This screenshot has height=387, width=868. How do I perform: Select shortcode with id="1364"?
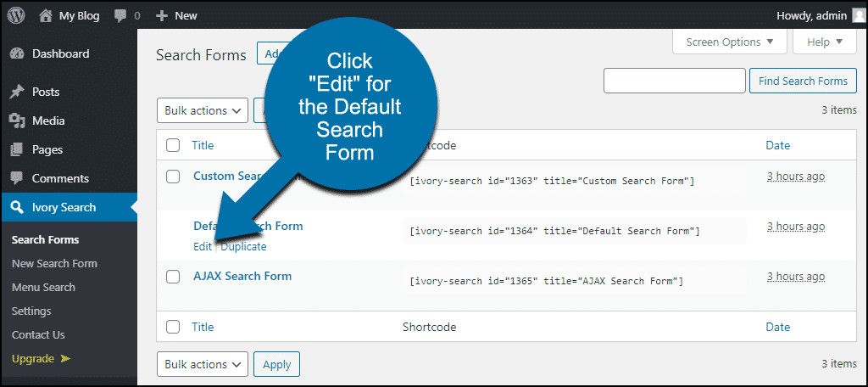(554, 231)
